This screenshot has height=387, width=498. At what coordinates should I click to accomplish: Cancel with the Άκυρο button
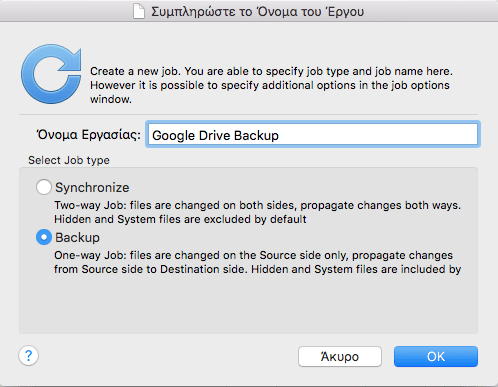pyautogui.click(x=340, y=356)
